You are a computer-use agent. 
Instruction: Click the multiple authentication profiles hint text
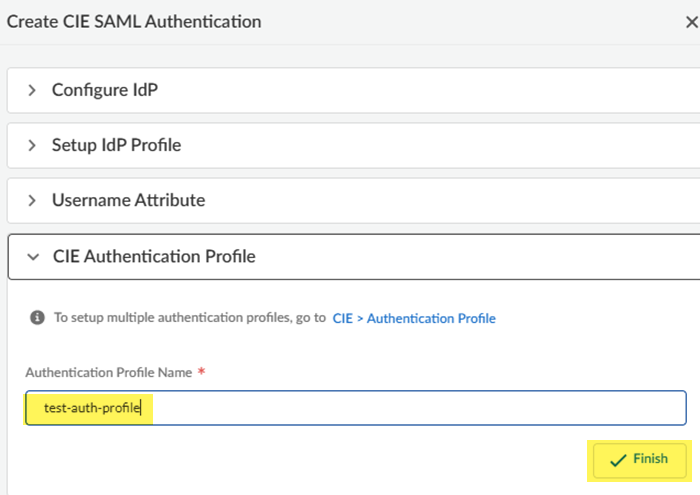190,318
